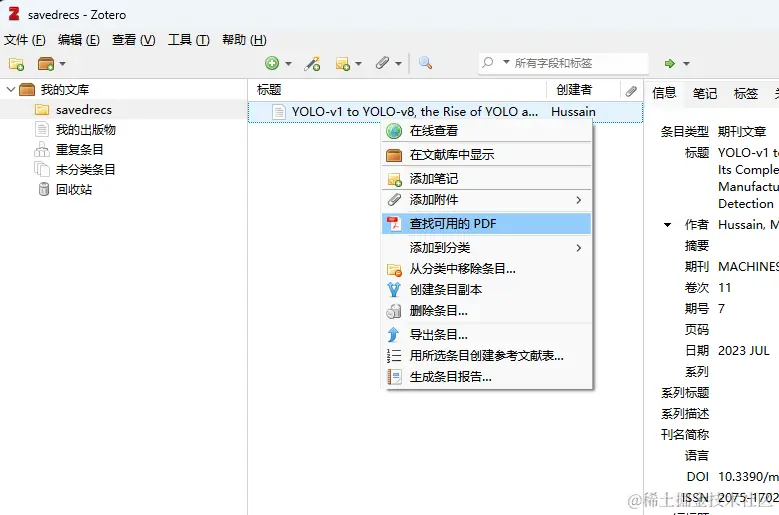This screenshot has height=515, width=779.
Task: Switch to the 信息 tab
Action: point(664,93)
